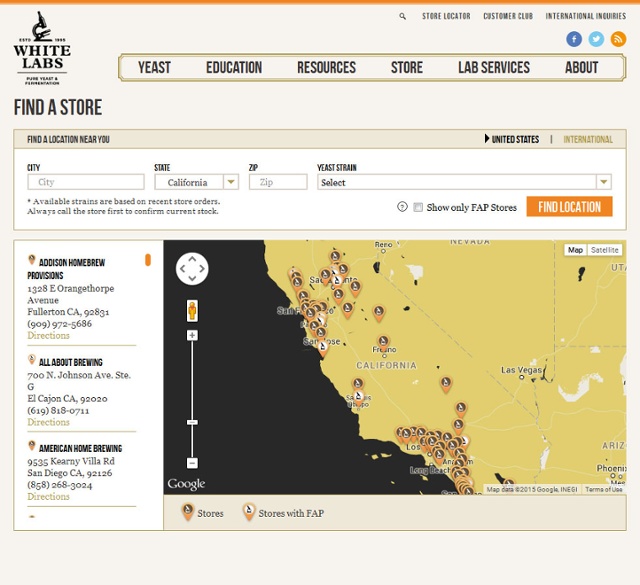Click the Google logo on map
The image size is (640, 585).
click(x=186, y=484)
